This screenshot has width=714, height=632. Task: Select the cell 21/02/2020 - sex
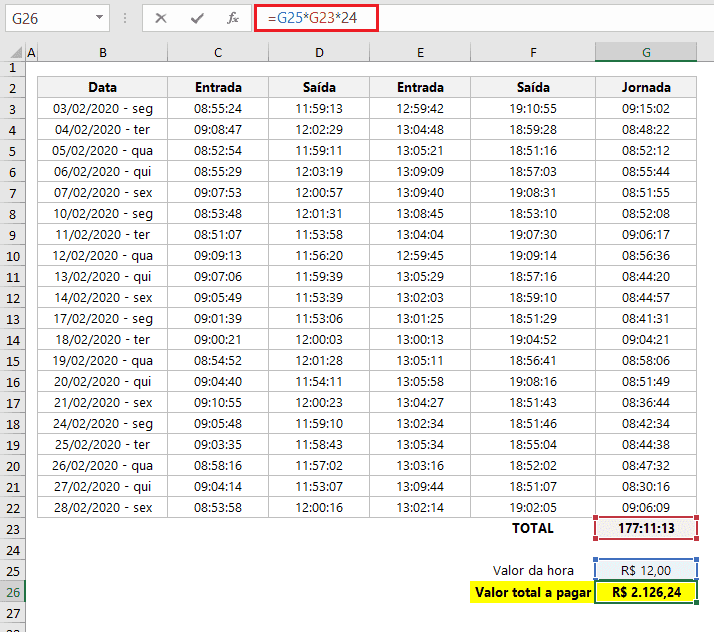[103, 403]
